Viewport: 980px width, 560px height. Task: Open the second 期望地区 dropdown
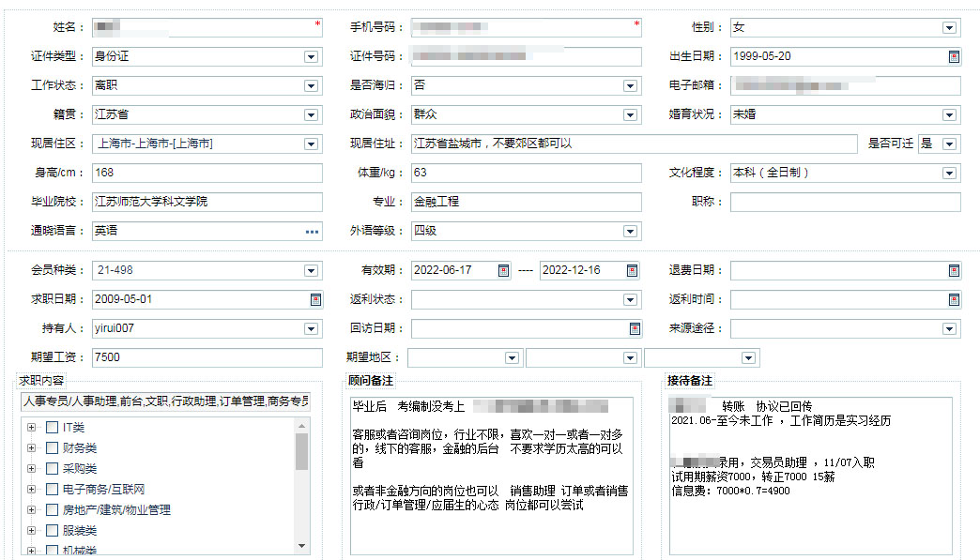[630, 357]
